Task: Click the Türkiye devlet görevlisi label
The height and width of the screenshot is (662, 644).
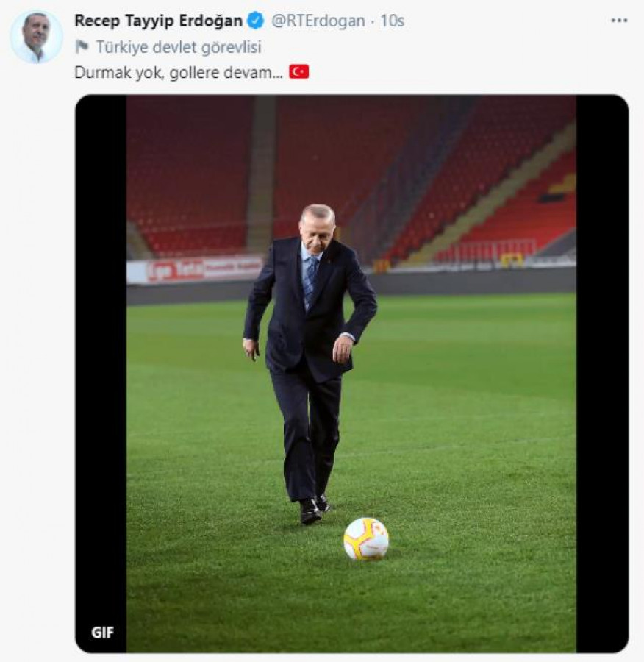Action: tap(179, 47)
